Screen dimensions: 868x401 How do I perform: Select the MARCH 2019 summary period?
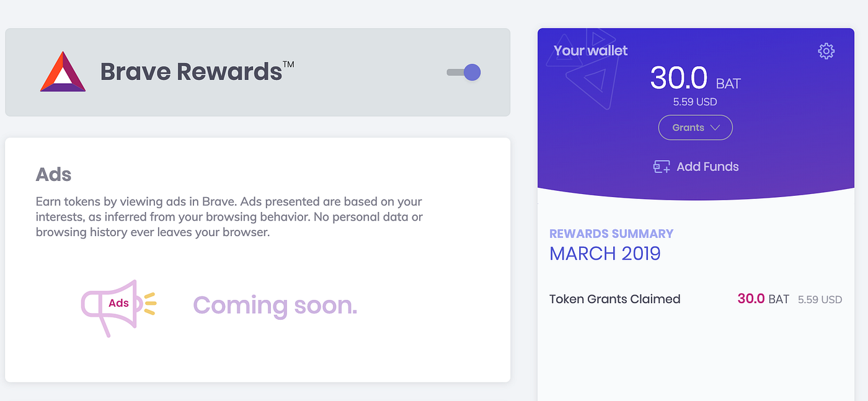[x=605, y=253]
